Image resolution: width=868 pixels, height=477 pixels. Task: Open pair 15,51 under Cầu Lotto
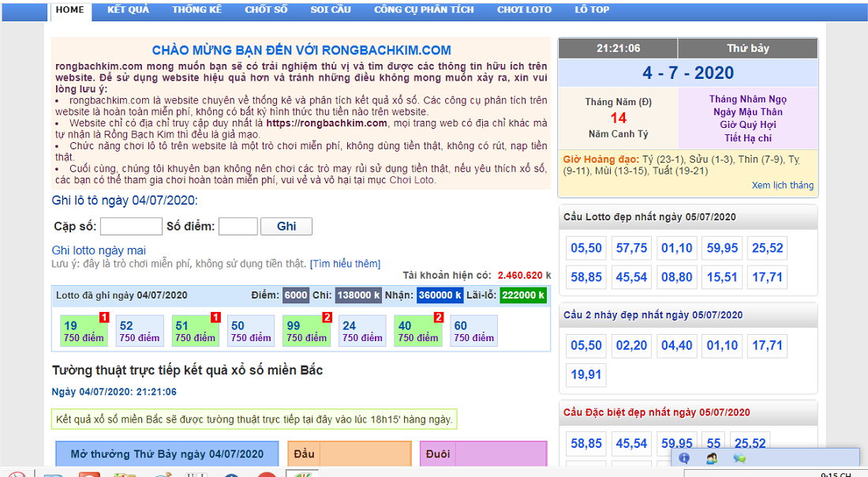coord(722,277)
